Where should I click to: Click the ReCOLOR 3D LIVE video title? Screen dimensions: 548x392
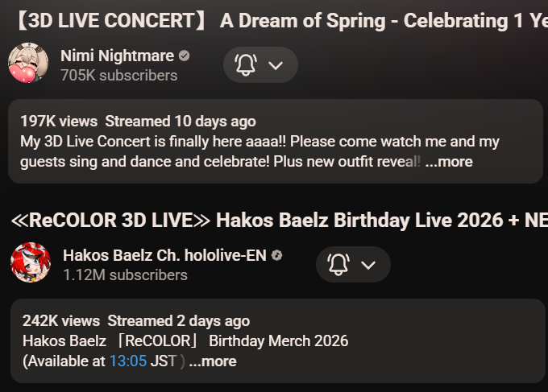tap(274, 220)
